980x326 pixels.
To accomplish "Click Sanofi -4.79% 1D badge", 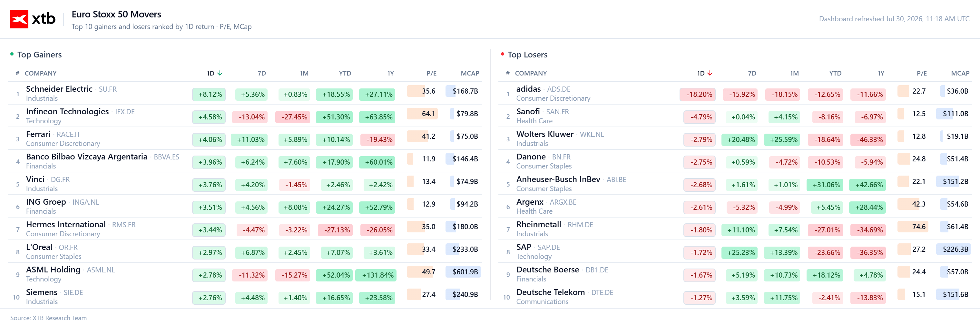I will [700, 117].
